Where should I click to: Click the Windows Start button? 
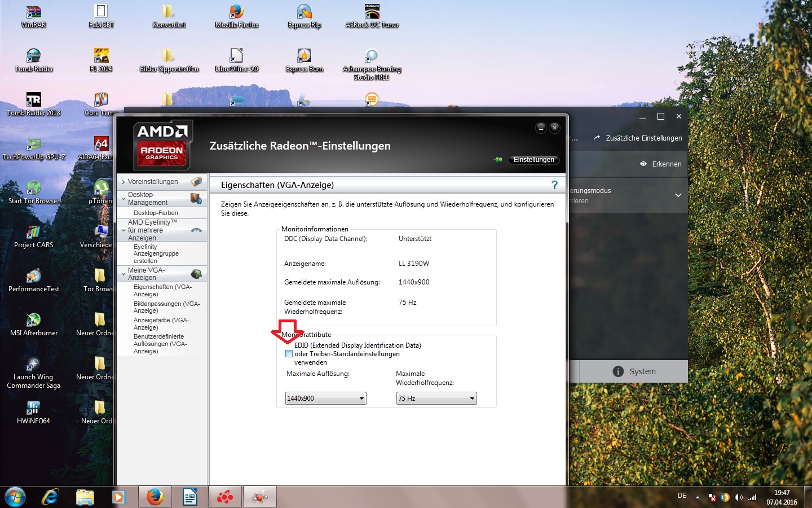15,497
